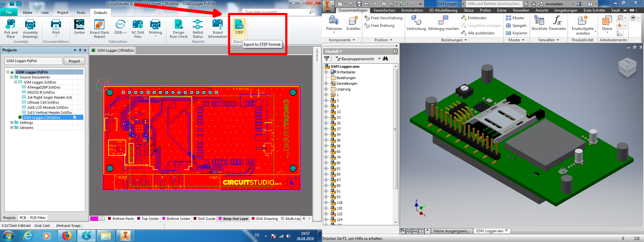The image size is (644, 242).
Task: Generate ODB++ output
Action: (120, 27)
